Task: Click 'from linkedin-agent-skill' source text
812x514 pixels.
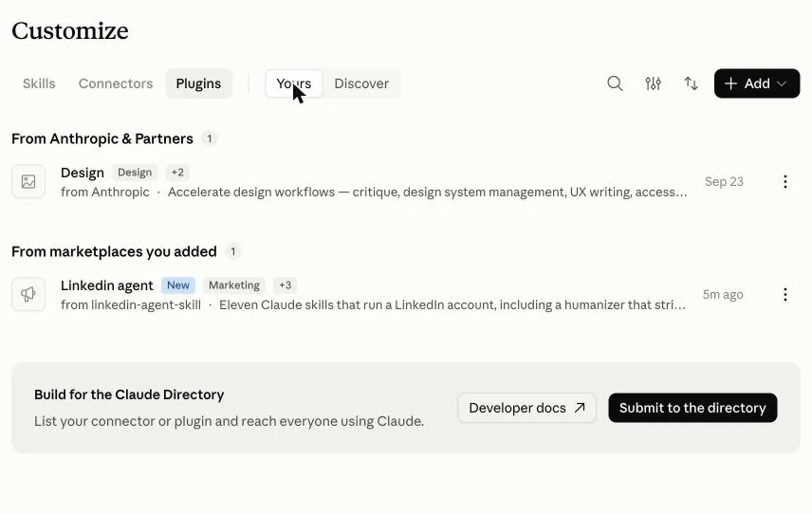Action: 131,304
